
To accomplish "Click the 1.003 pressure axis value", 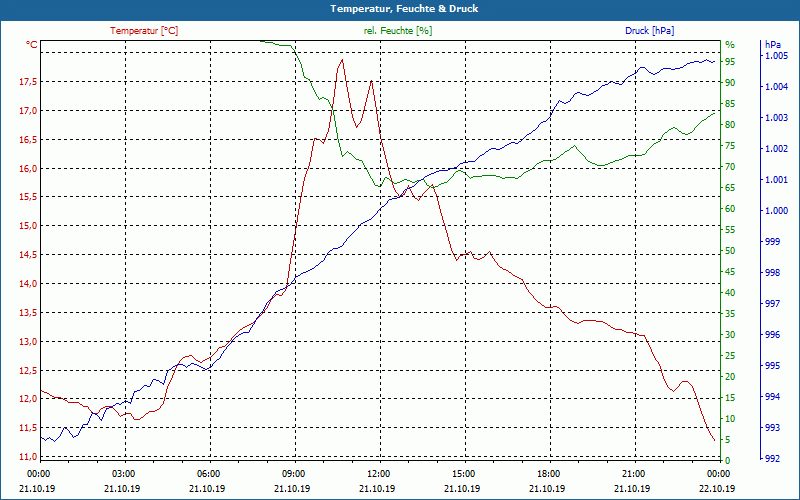I will (776, 118).
